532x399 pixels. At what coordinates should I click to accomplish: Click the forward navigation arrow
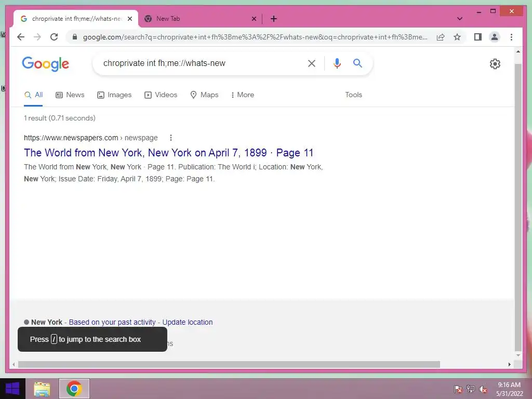37,37
